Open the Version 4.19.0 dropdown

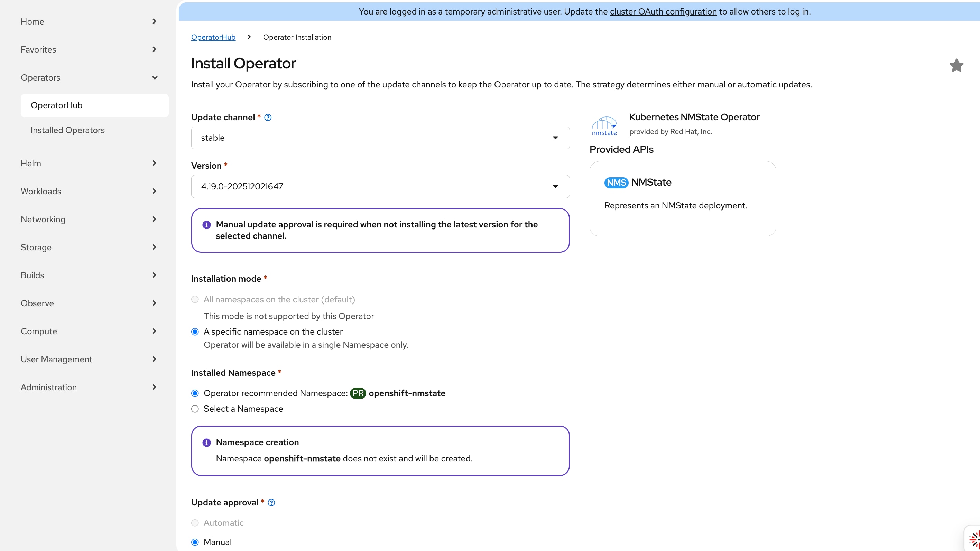click(380, 186)
